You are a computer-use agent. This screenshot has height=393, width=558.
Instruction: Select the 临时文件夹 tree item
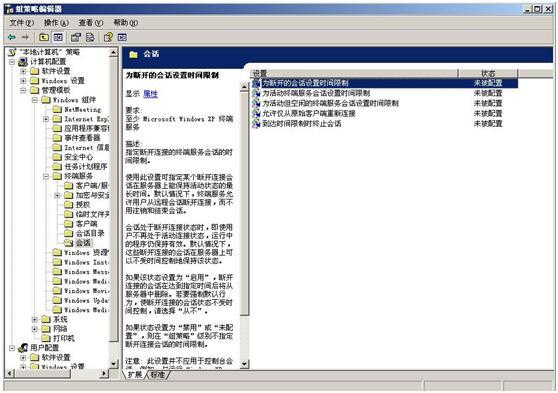pos(92,214)
